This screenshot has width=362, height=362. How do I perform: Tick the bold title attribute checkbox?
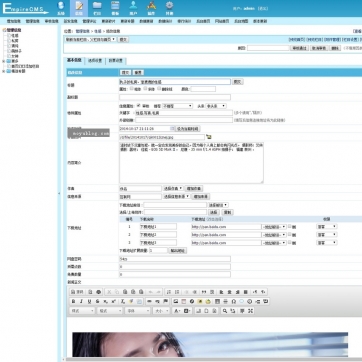coord(132,89)
